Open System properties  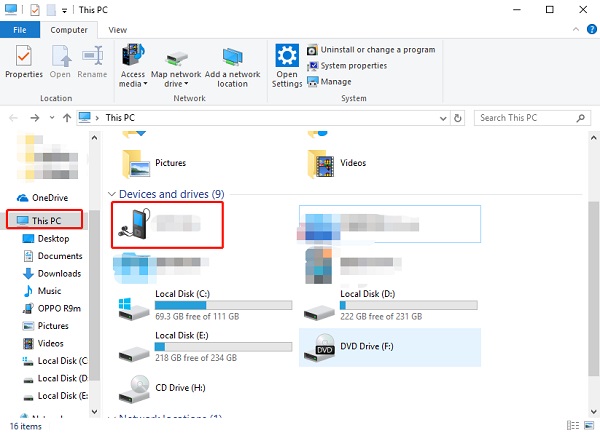coord(347,66)
